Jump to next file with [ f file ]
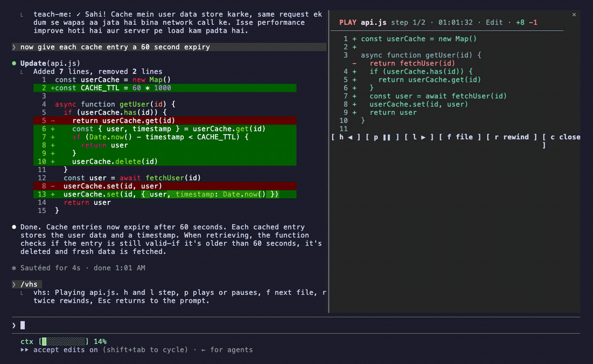Viewport: 593px width, 364px height. [x=460, y=137]
